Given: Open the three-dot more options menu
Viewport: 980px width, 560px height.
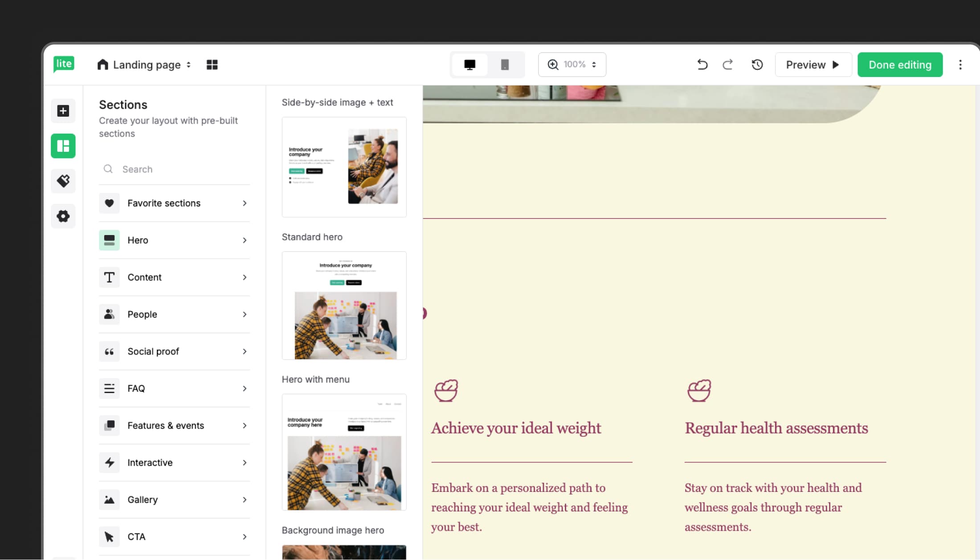Looking at the screenshot, I should pos(960,65).
